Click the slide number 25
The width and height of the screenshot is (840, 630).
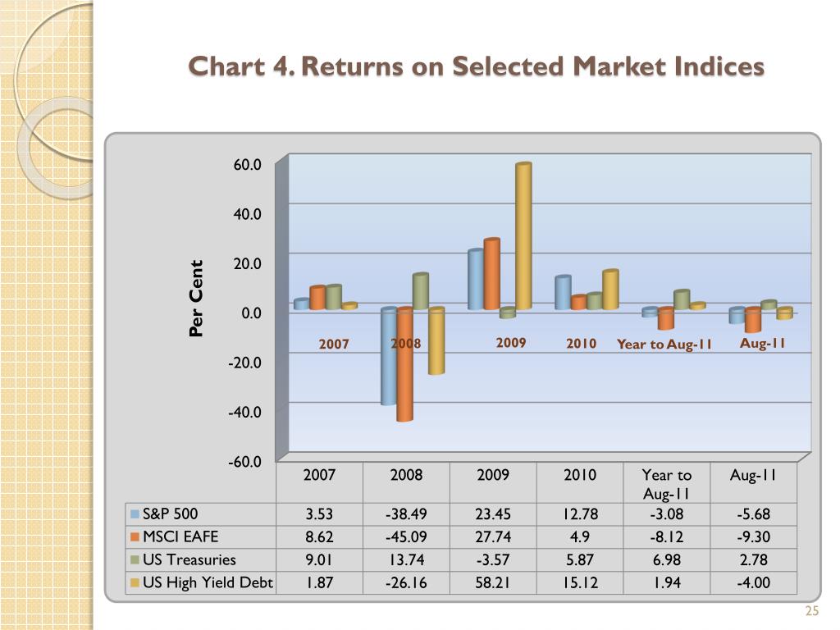[x=811, y=610]
